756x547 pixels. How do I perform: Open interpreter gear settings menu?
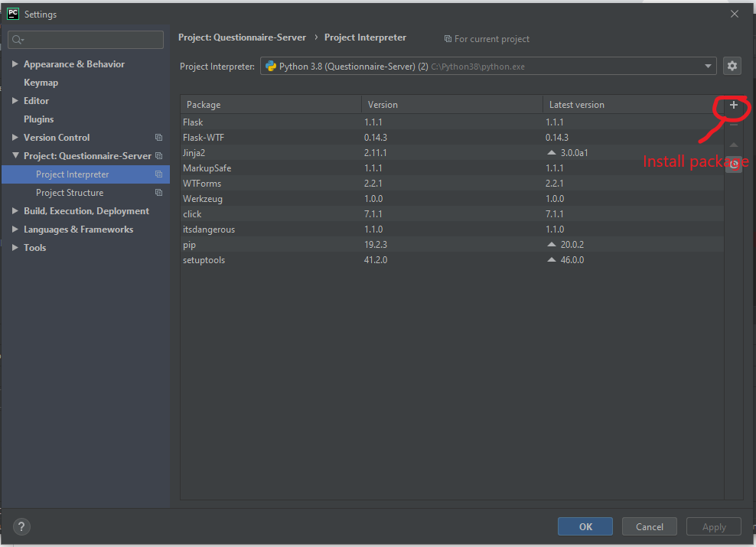732,66
